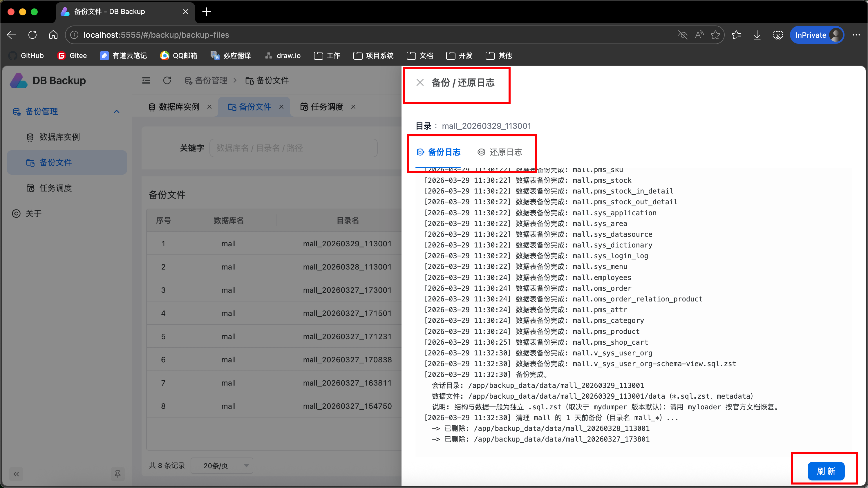Screen dimensions: 868x488
Task: Close the 数据库实例 page tab
Action: (x=209, y=107)
